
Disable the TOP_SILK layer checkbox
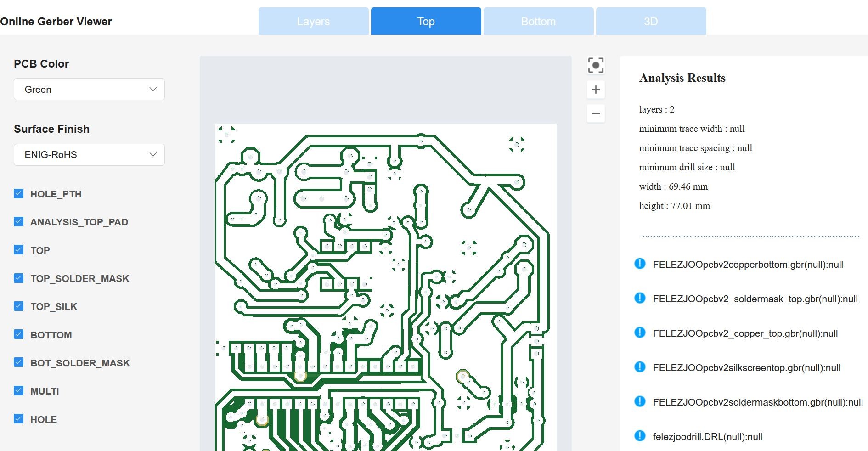click(x=19, y=306)
